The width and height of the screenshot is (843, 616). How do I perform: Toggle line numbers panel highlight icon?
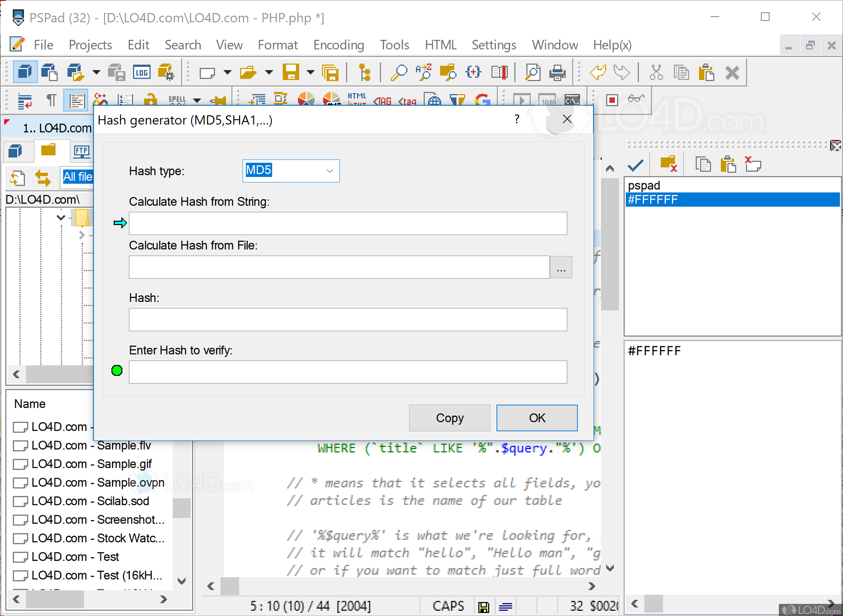(76, 100)
